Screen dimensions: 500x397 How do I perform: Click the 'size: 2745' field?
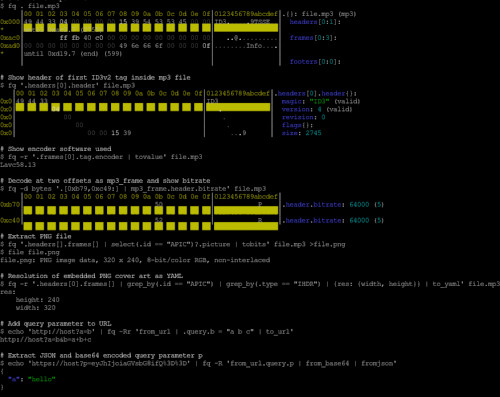pyautogui.click(x=301, y=133)
